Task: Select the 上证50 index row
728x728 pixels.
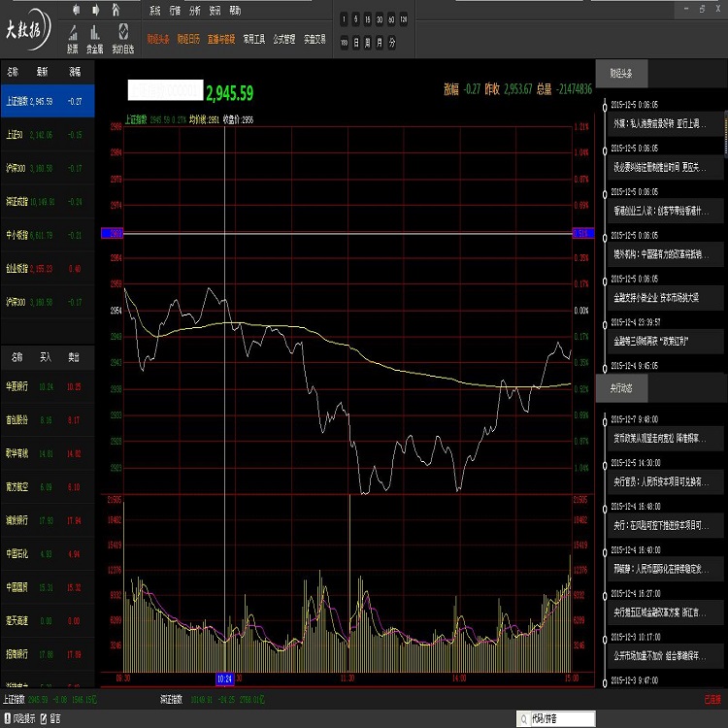Action: [x=48, y=135]
